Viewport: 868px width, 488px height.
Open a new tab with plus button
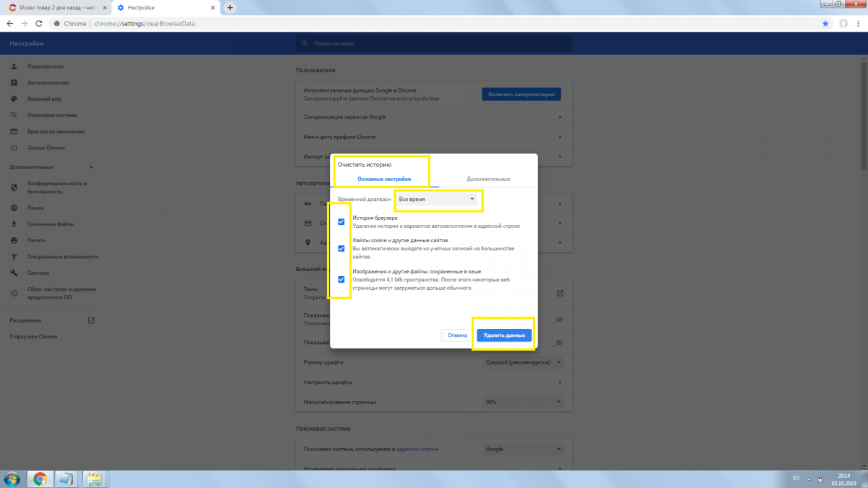pyautogui.click(x=230, y=8)
